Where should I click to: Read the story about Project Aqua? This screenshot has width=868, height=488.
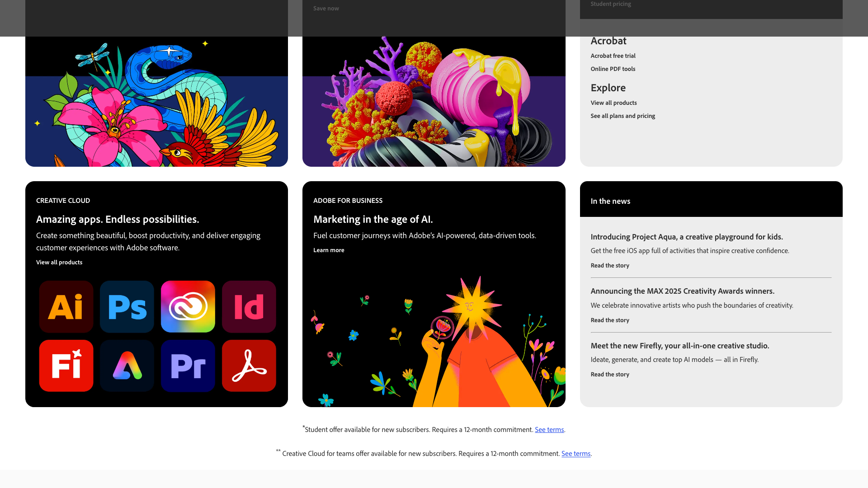[x=610, y=265]
